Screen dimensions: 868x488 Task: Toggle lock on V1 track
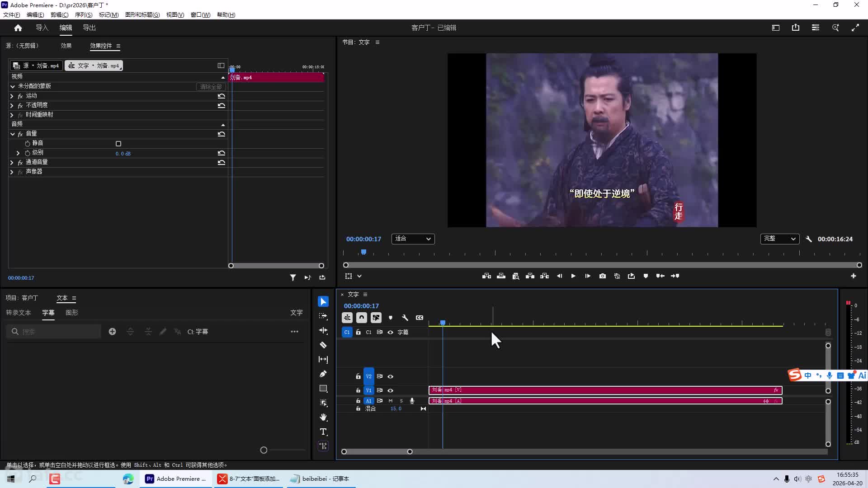(x=358, y=390)
